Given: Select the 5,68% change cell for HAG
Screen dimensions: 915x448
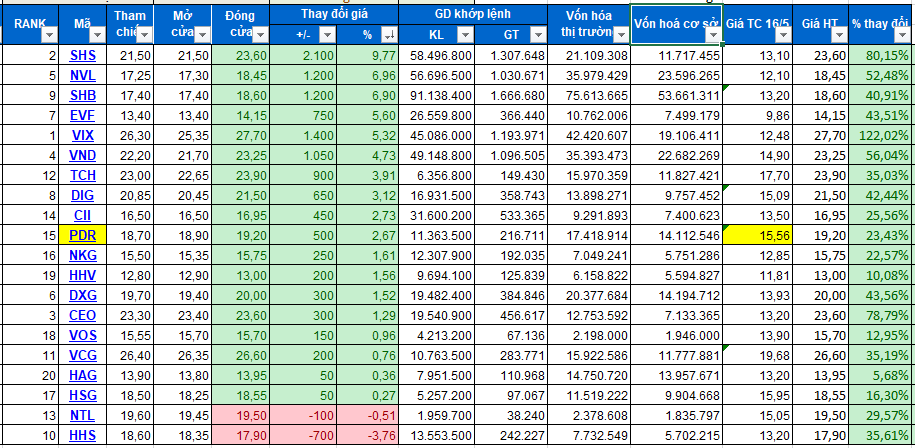Looking at the screenshot, I should (x=882, y=375).
